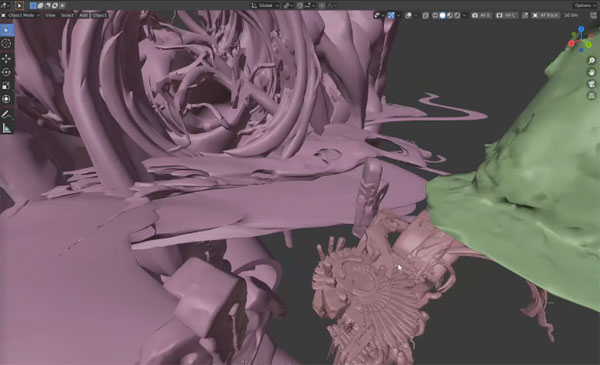Switch to material preview shading

[450, 15]
